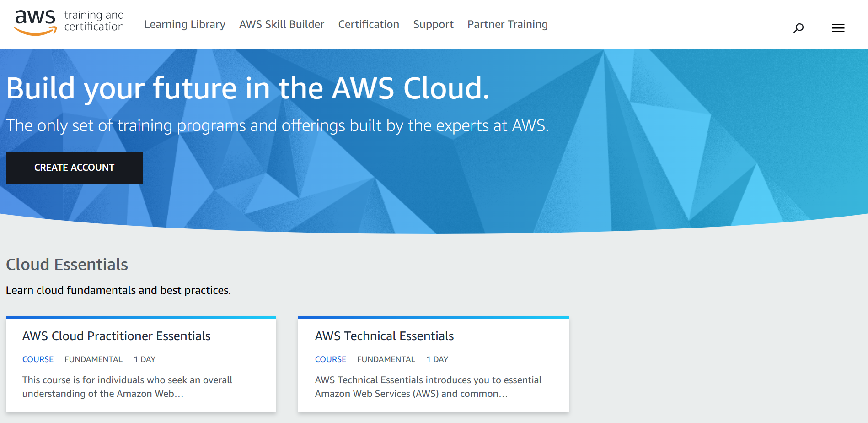Navigate to Partner Training
This screenshot has width=868, height=423.
pos(507,24)
